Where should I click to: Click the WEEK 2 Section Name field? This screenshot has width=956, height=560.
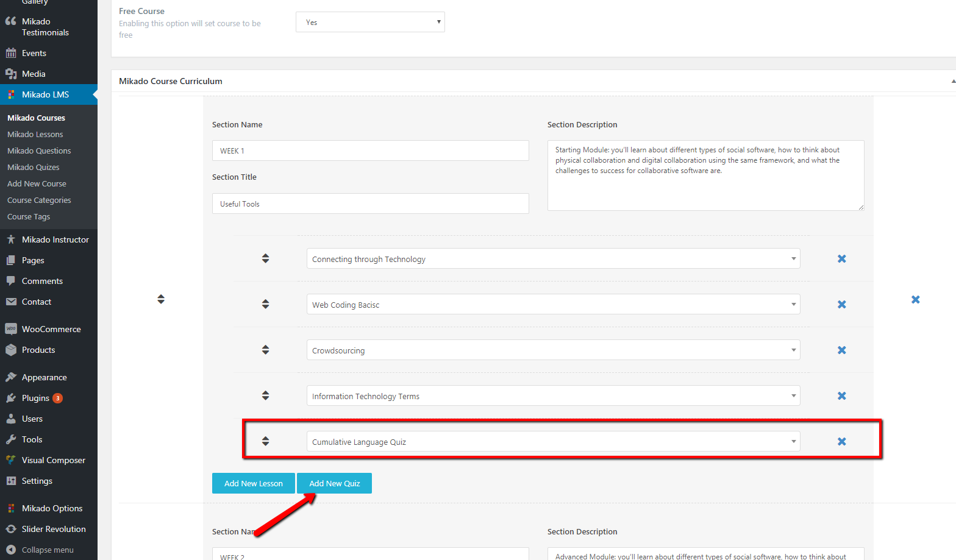371,554
